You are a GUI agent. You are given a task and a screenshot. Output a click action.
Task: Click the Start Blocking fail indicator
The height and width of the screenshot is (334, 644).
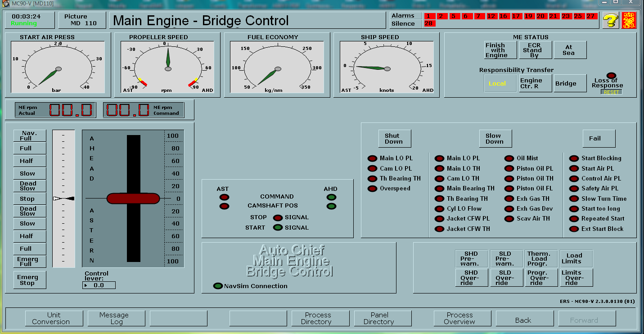click(574, 158)
